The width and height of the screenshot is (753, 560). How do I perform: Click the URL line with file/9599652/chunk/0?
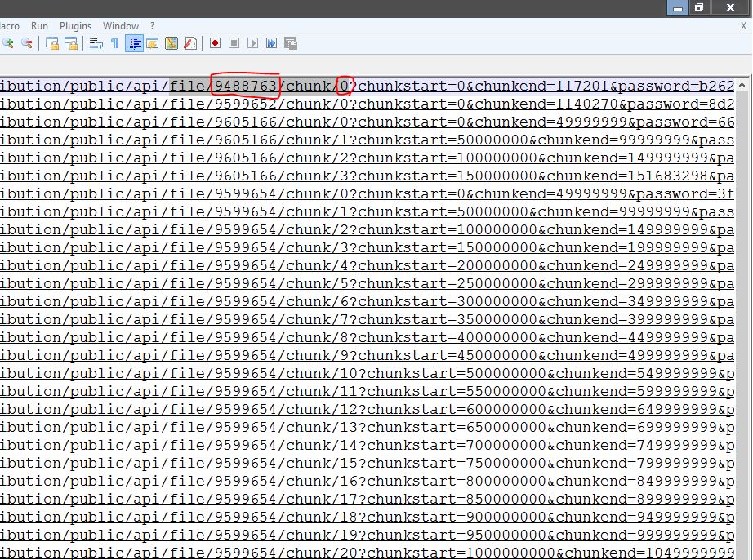click(x=368, y=104)
